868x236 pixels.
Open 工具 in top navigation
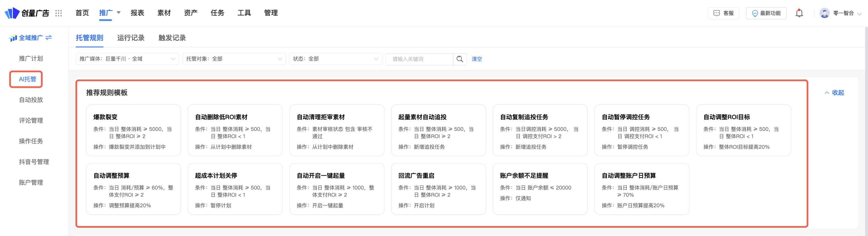pyautogui.click(x=244, y=13)
